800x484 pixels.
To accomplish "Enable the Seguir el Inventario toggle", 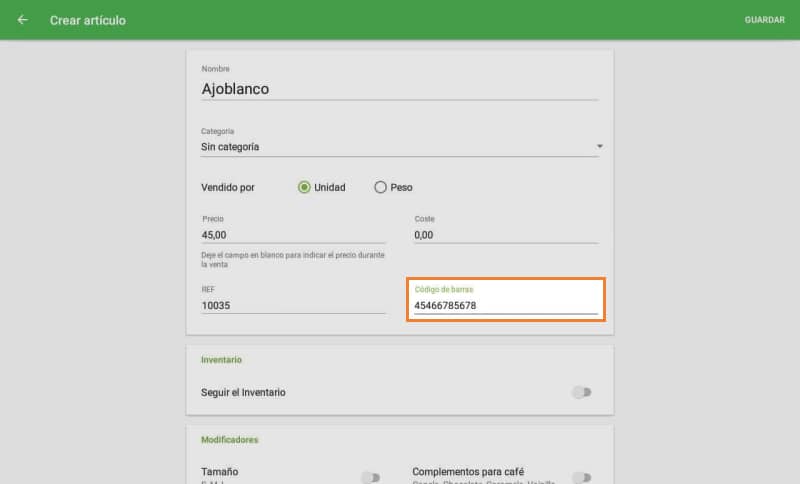I will pyautogui.click(x=581, y=392).
